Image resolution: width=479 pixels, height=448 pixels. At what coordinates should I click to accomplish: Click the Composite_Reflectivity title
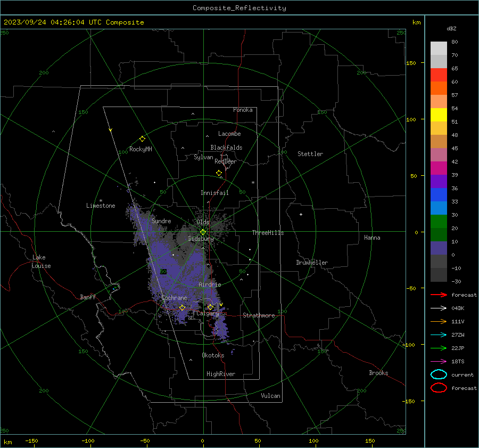[239, 8]
